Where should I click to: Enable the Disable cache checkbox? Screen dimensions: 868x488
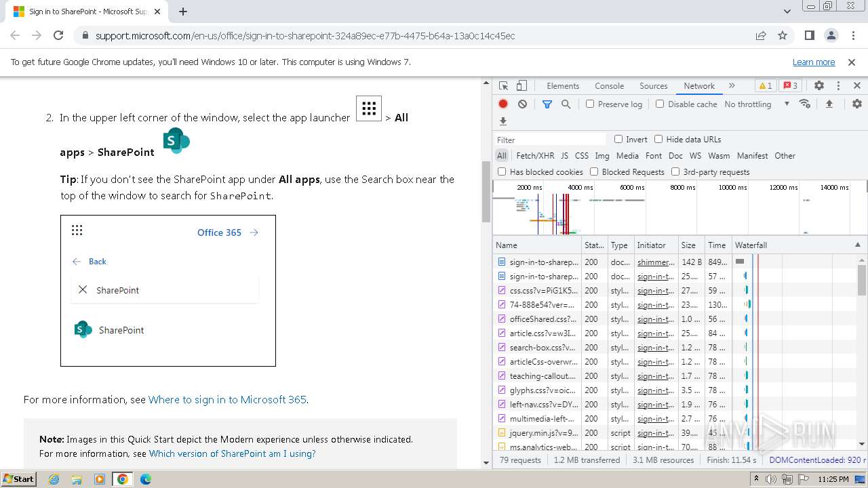tap(660, 104)
